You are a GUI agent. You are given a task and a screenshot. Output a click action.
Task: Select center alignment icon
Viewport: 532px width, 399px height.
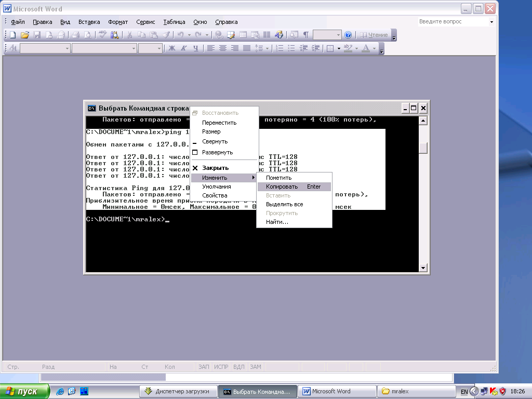click(x=223, y=48)
